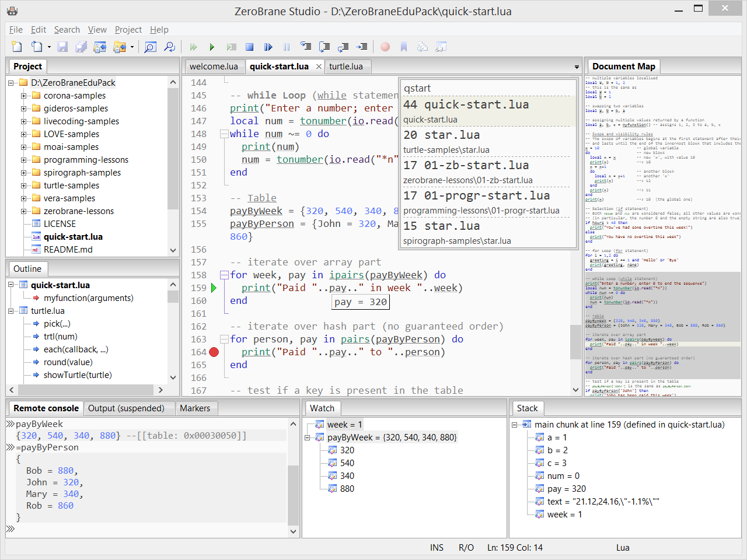The height and width of the screenshot is (560, 747).
Task: Click the new file toolbar icon
Action: point(16,47)
